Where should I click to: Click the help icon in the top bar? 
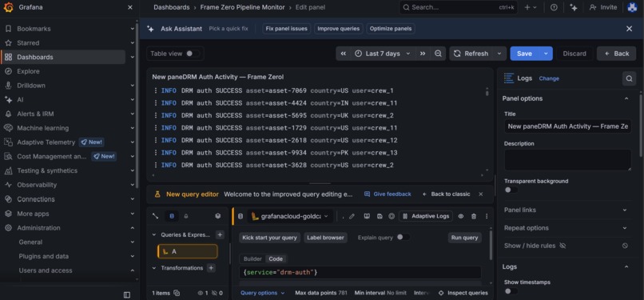coord(554,7)
